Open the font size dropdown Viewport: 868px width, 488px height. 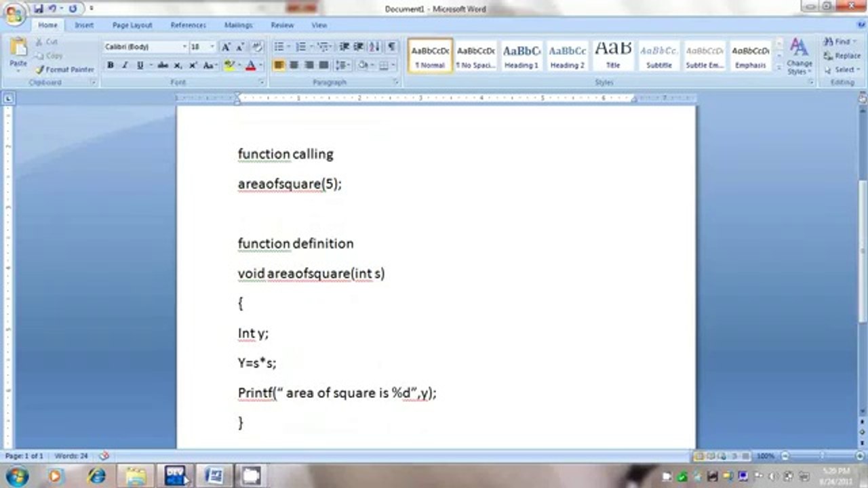(212, 47)
